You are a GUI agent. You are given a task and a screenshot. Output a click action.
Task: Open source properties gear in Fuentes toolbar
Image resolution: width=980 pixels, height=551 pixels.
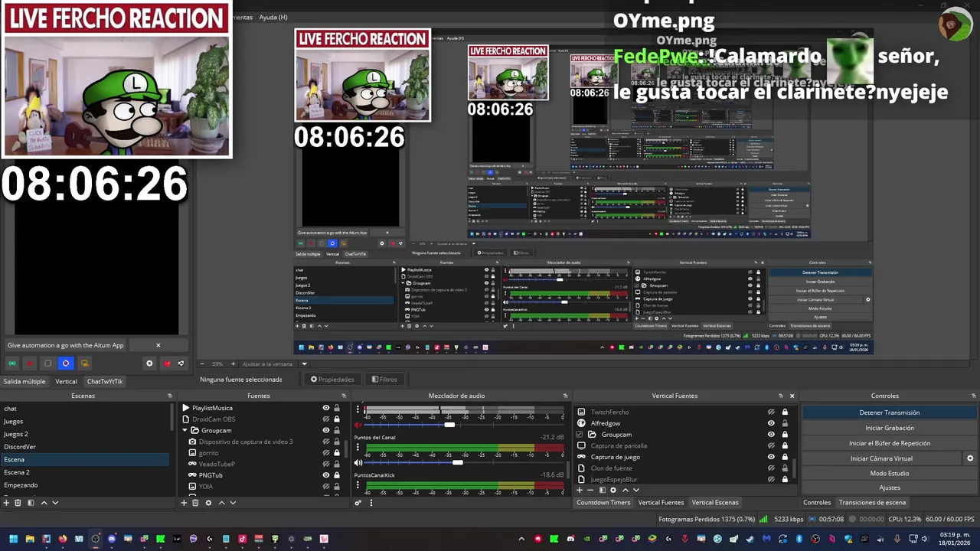208,503
